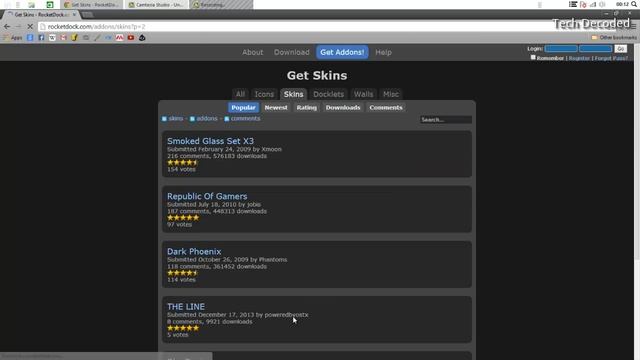
Task: Sort skins by Rating
Action: (307, 107)
